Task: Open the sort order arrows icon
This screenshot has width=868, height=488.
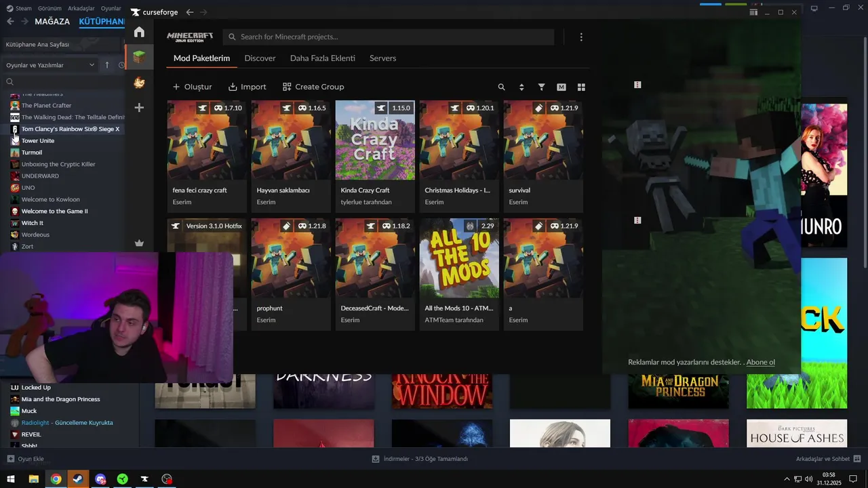Action: (x=521, y=87)
